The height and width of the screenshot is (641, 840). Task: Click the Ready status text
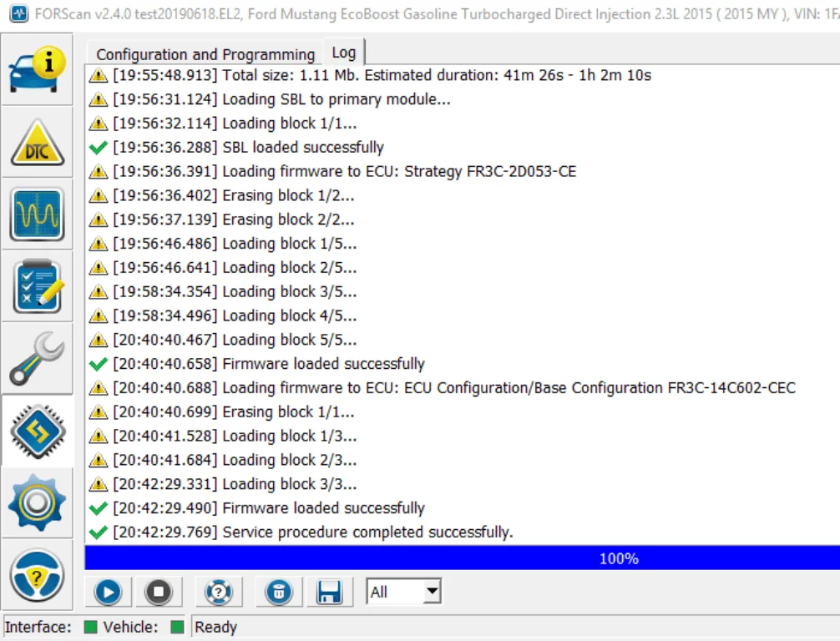click(x=216, y=627)
